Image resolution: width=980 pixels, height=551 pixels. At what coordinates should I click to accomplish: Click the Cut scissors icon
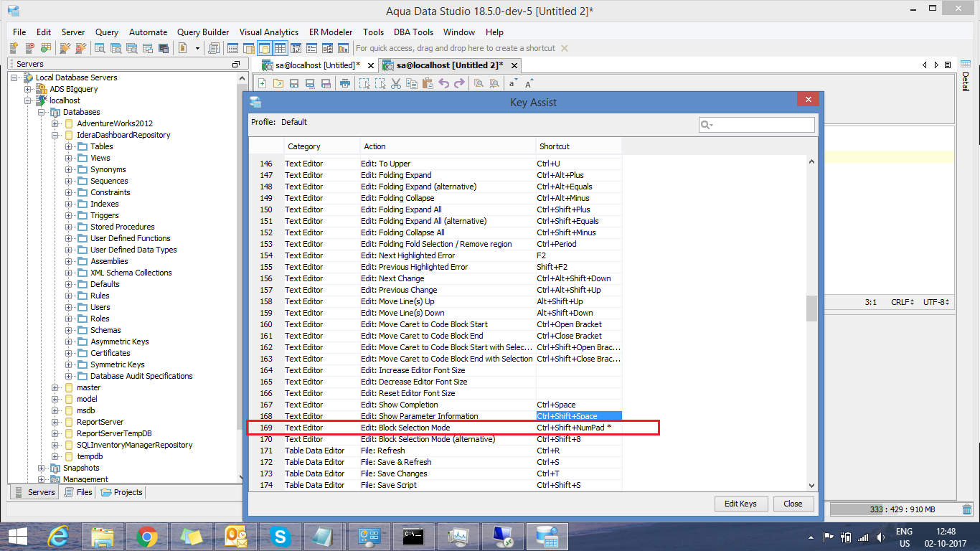point(395,83)
